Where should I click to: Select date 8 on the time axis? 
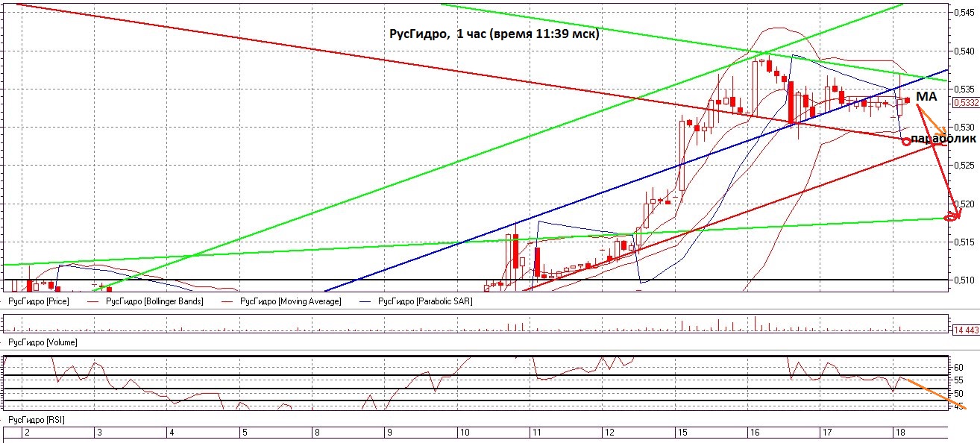(317, 432)
